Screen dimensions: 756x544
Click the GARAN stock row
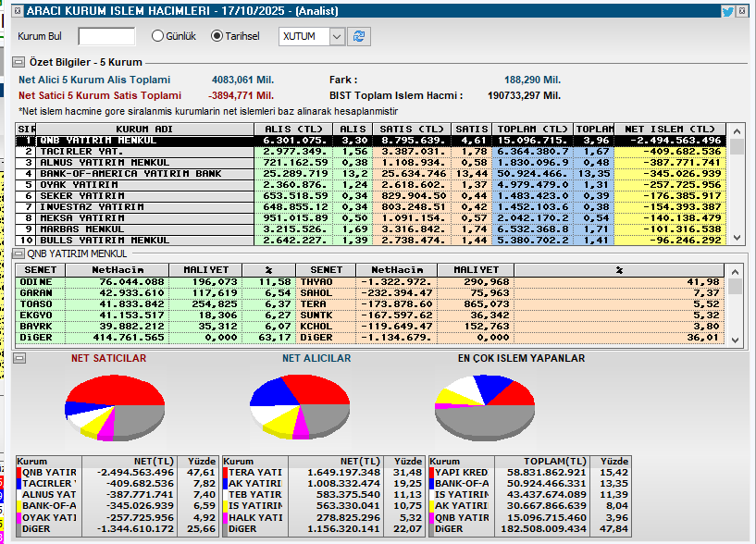[x=155, y=293]
